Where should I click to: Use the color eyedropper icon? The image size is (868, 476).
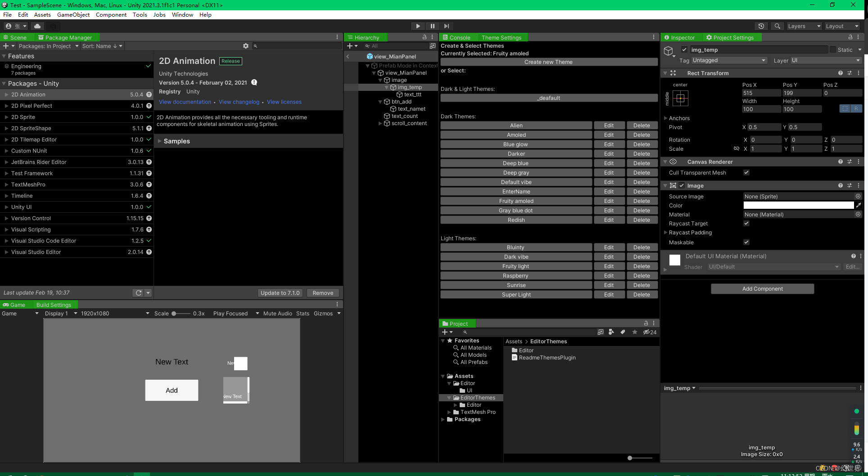point(859,205)
